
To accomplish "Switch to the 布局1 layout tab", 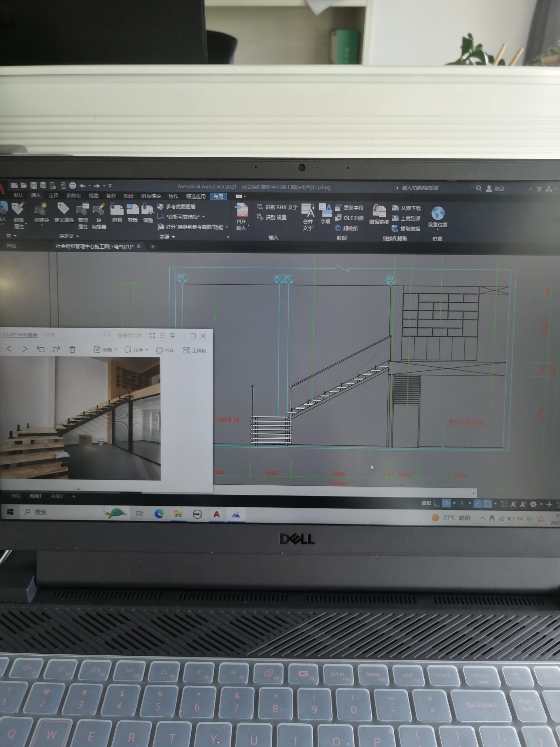I will 36,496.
